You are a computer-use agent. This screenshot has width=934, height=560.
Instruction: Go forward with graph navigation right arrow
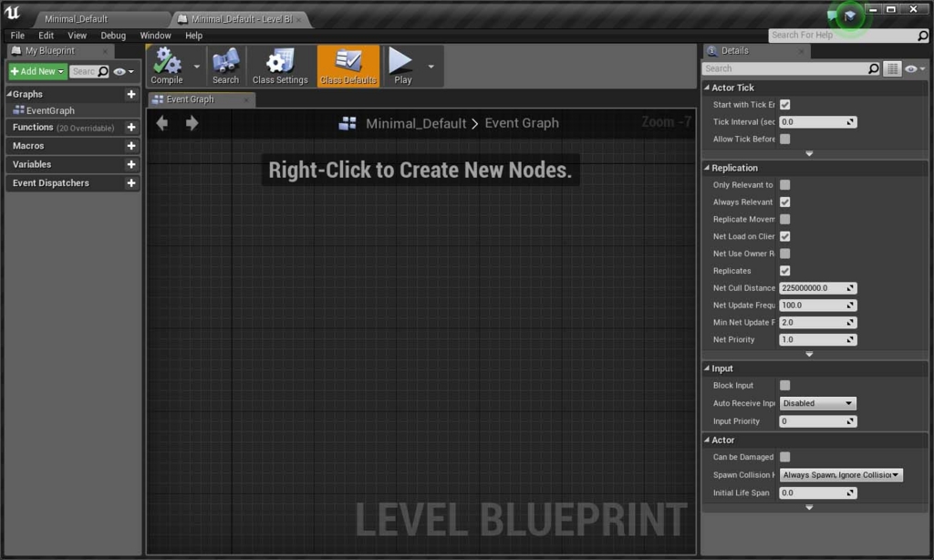click(x=192, y=123)
